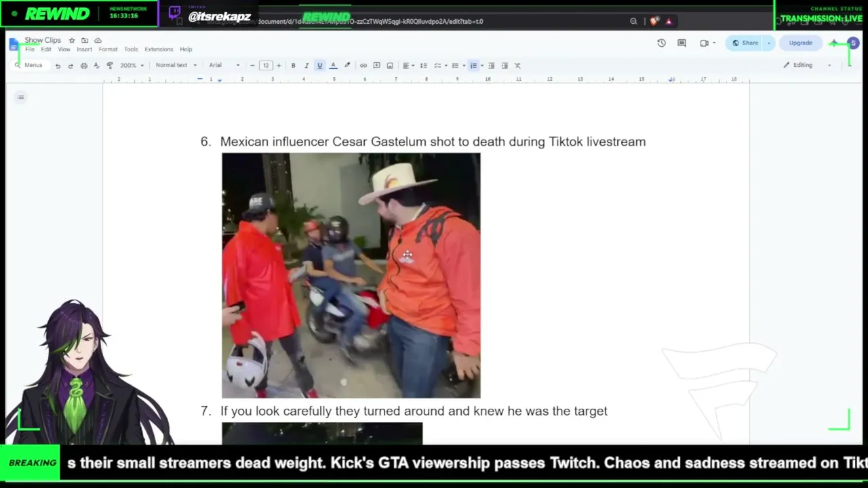Open the Normal text style dropdown

[176, 66]
